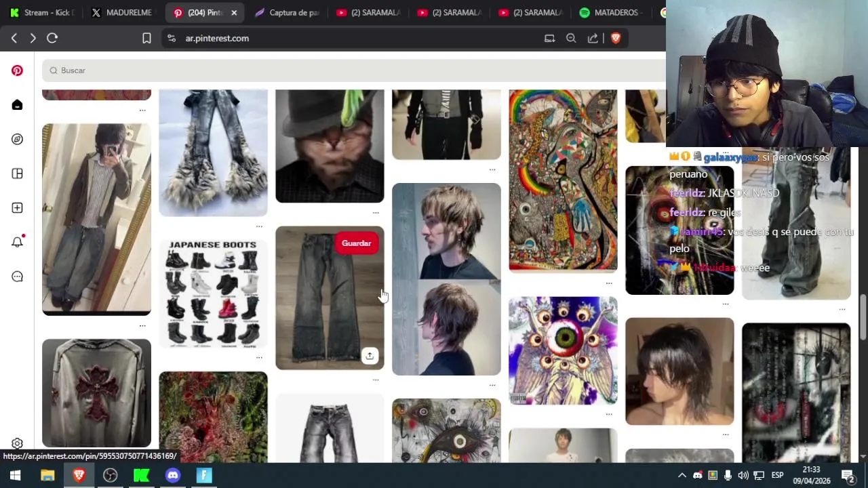Open the volume speaker tray icon

point(743,475)
